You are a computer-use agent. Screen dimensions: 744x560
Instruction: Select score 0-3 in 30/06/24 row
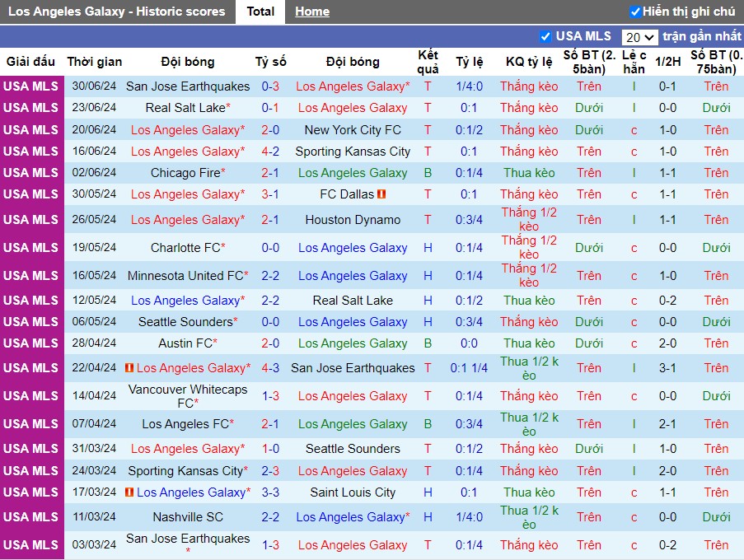[270, 86]
